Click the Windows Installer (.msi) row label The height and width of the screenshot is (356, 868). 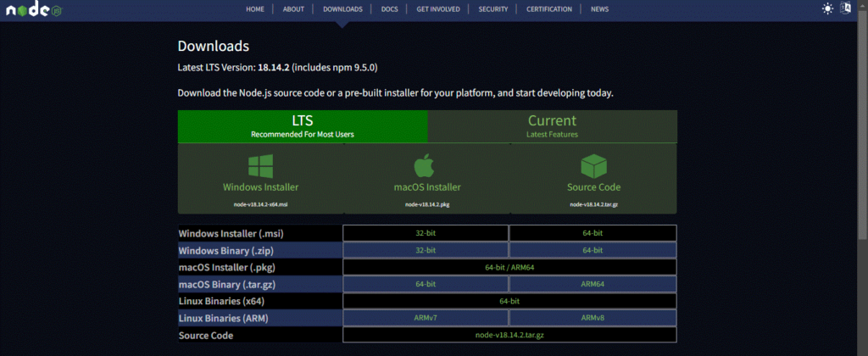point(231,234)
